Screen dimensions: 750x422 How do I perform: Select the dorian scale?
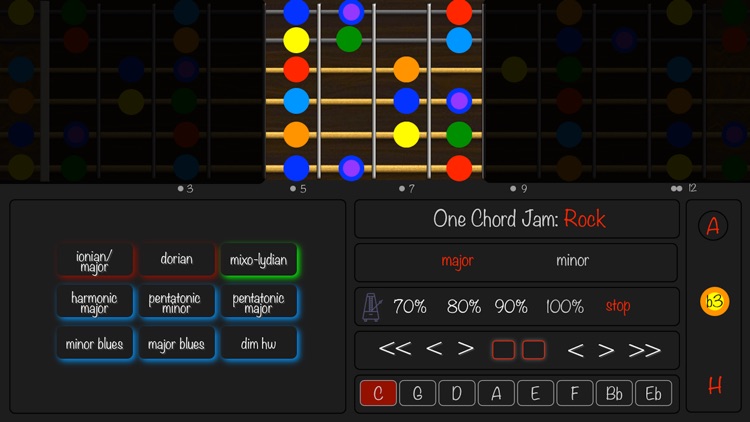176,259
